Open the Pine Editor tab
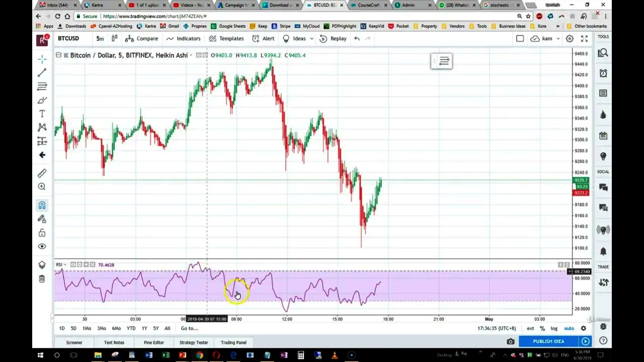This screenshot has height=362, width=644. click(x=153, y=342)
